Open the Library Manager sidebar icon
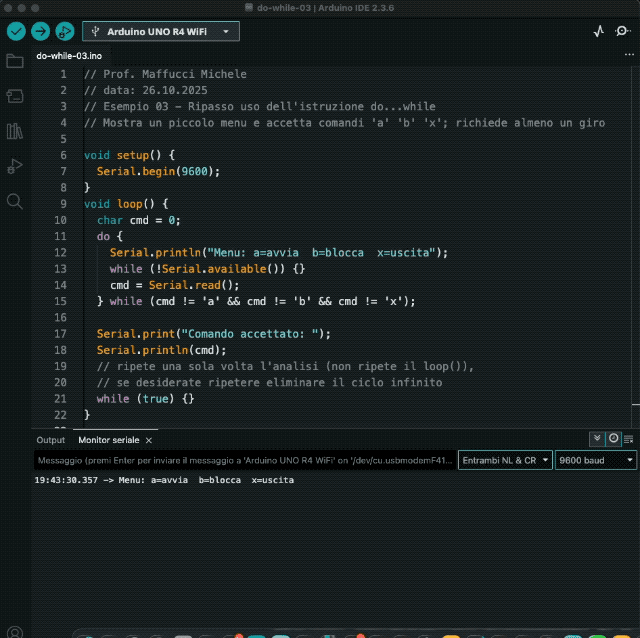Image resolution: width=640 pixels, height=638 pixels. coord(15,131)
